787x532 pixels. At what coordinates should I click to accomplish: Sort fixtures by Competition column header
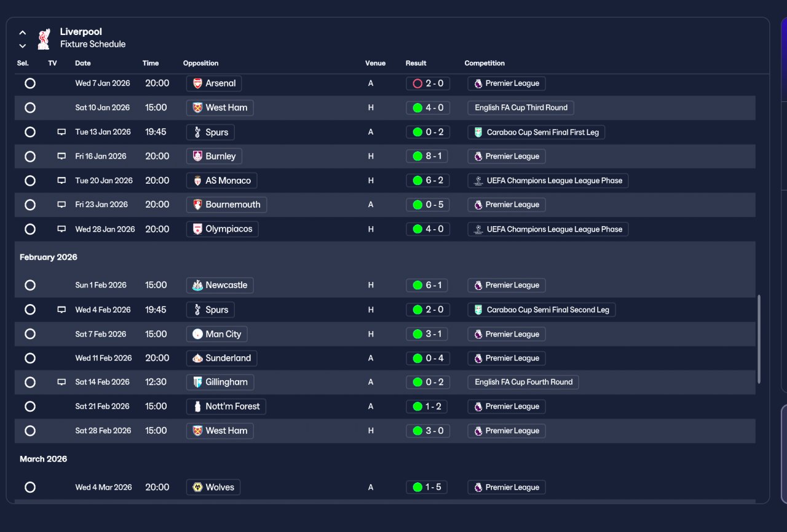coord(484,63)
